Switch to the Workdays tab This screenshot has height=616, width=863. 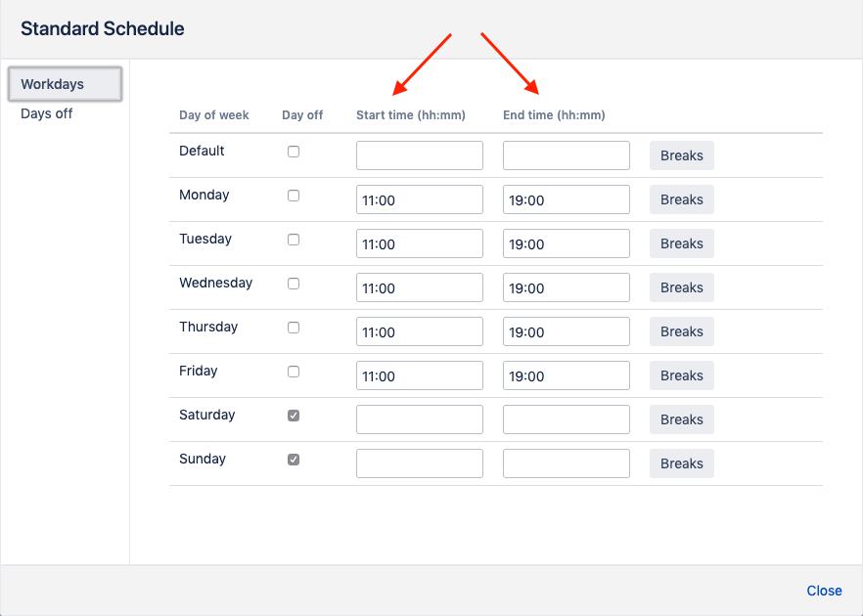[x=65, y=84]
